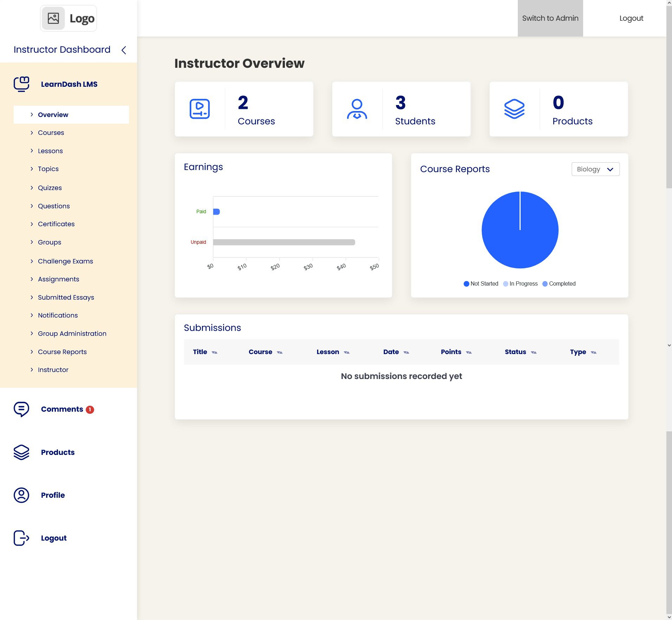Click the Profile user icon
Viewport: 672px width, 620px height.
pyautogui.click(x=21, y=495)
